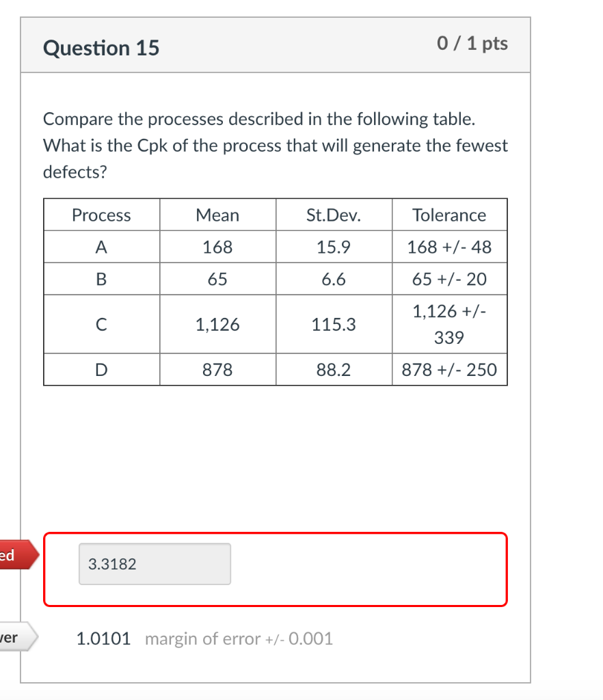Select the answer input showing 3.3182
This screenshot has height=700, width=603.
coord(155,563)
